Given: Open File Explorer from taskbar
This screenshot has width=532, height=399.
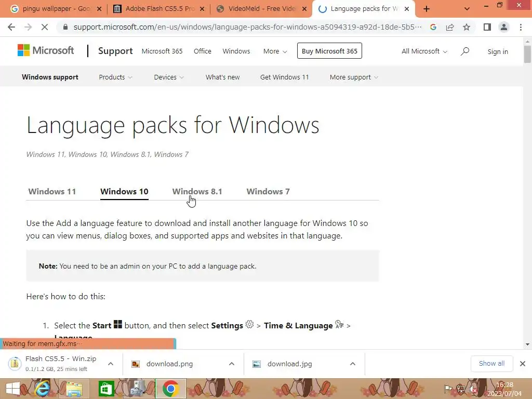Looking at the screenshot, I should (x=74, y=389).
